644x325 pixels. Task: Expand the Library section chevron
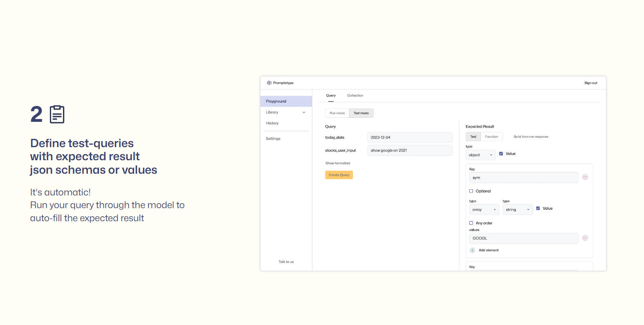(304, 112)
